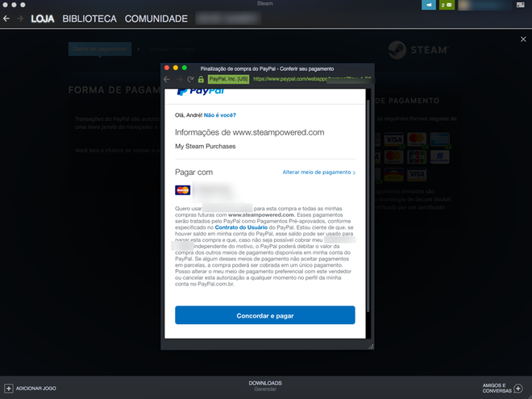The width and height of the screenshot is (532, 399).
Task: Open the LOJA store tab
Action: click(43, 19)
